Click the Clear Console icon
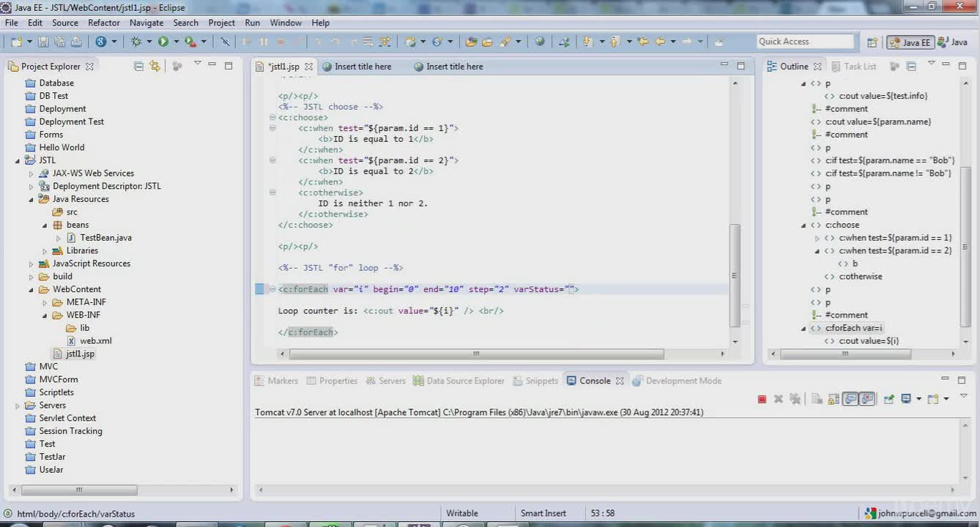 pyautogui.click(x=817, y=399)
